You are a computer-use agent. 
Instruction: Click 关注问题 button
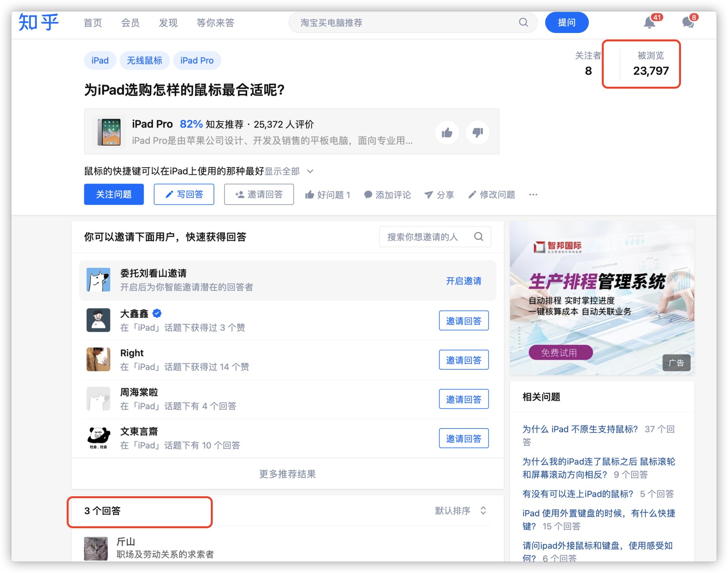click(x=114, y=194)
